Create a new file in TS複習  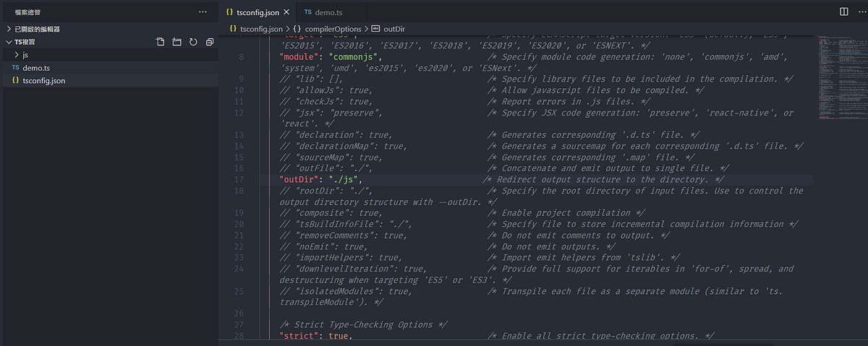coord(161,42)
